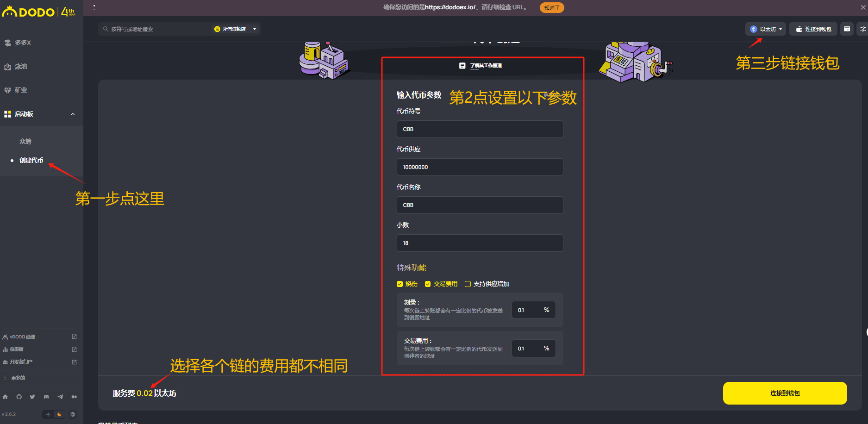
Task: Select 众筹 in the sidebar
Action: (25, 141)
